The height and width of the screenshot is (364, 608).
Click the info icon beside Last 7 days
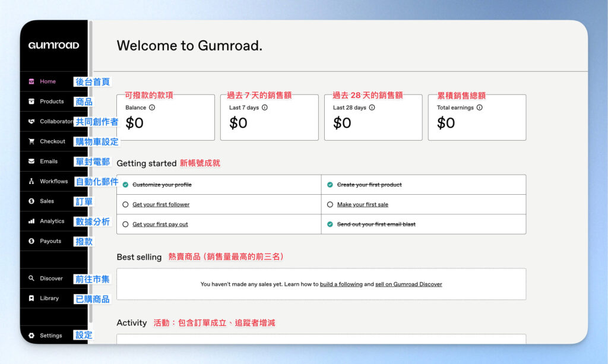[264, 107]
